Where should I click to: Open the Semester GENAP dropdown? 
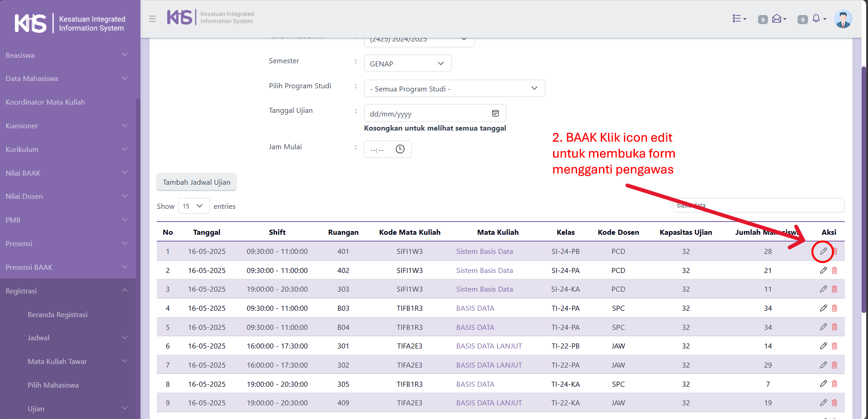tap(407, 64)
